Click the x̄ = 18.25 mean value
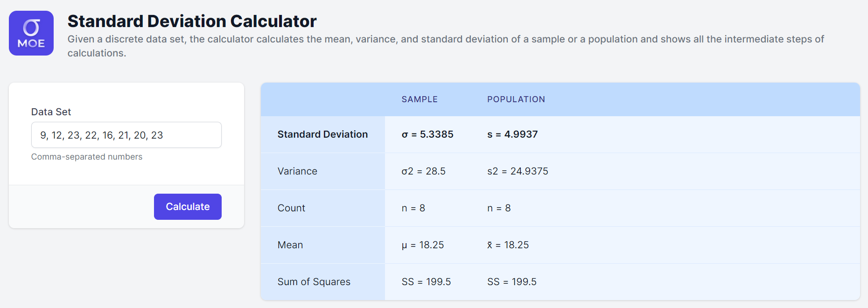The width and height of the screenshot is (868, 308). click(x=508, y=245)
